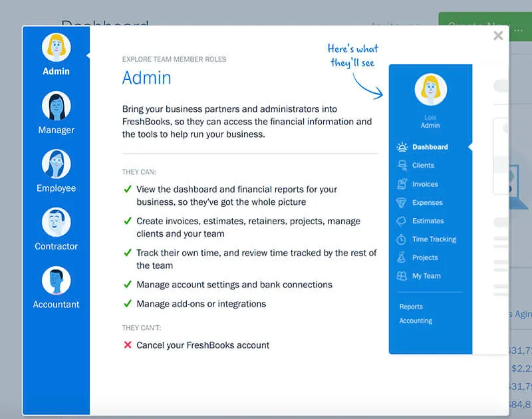532x419 pixels.
Task: Click the My Team people icon
Action: click(402, 276)
